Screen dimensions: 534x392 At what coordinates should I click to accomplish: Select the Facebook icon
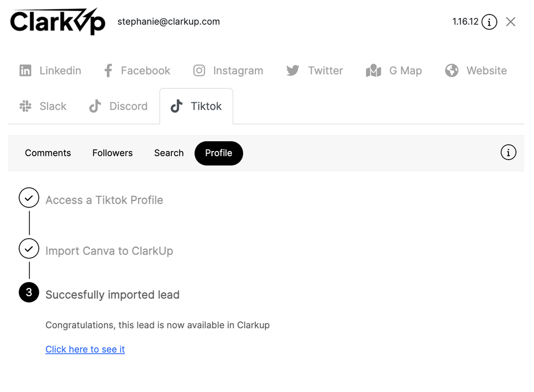pyautogui.click(x=108, y=71)
